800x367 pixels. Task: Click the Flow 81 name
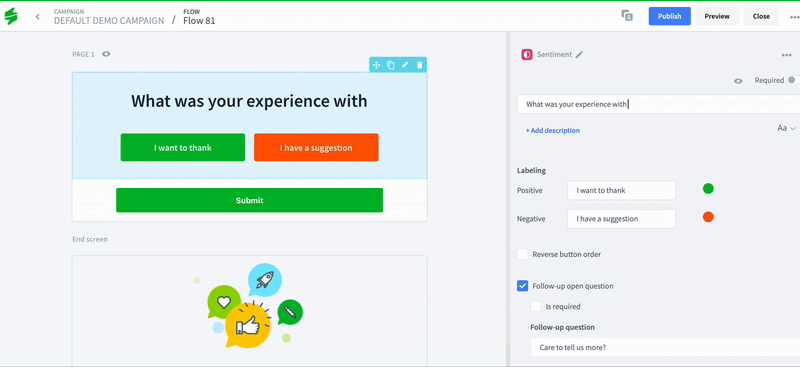[199, 21]
